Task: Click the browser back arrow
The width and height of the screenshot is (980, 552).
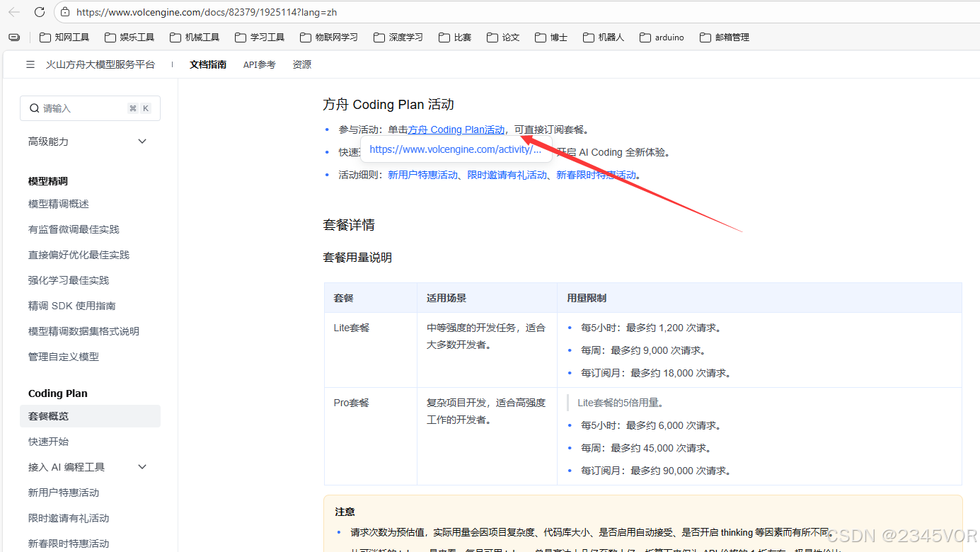Action: click(13, 11)
